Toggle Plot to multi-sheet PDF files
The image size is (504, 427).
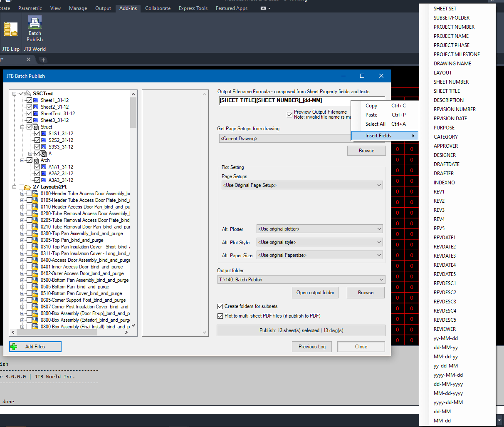[x=220, y=316]
